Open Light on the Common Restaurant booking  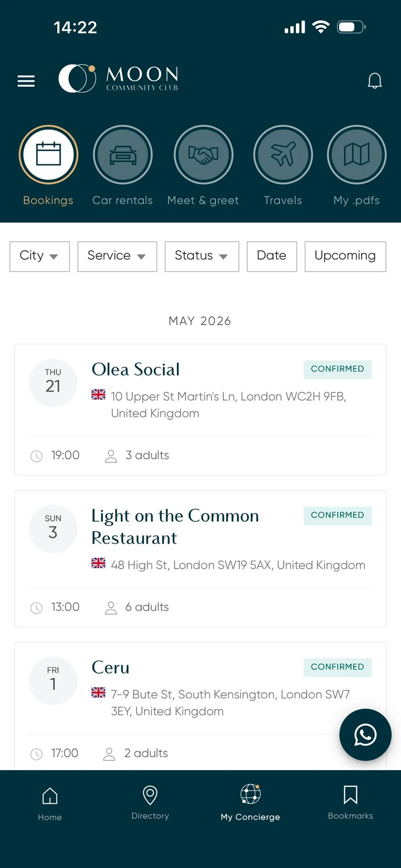(x=200, y=559)
